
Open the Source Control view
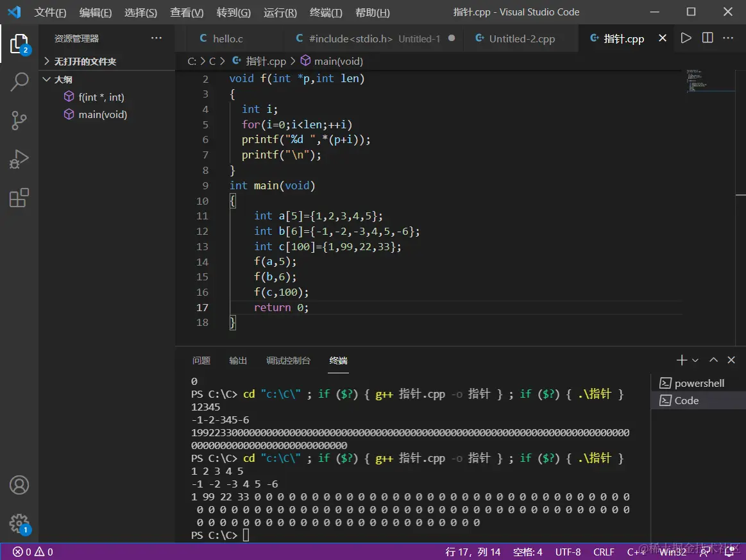point(19,121)
